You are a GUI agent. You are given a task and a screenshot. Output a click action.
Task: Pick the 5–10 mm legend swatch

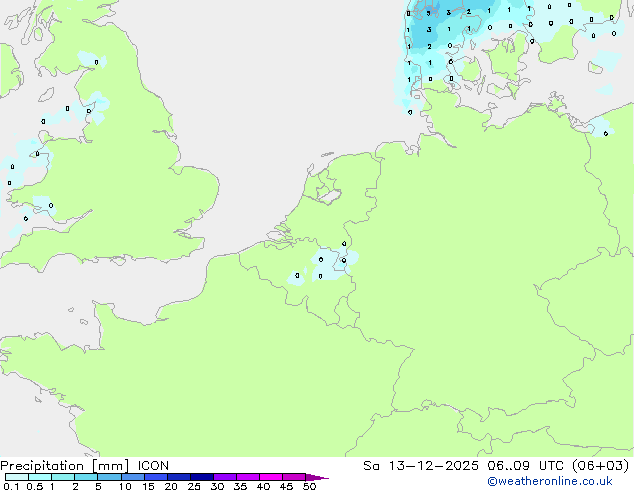(109, 477)
